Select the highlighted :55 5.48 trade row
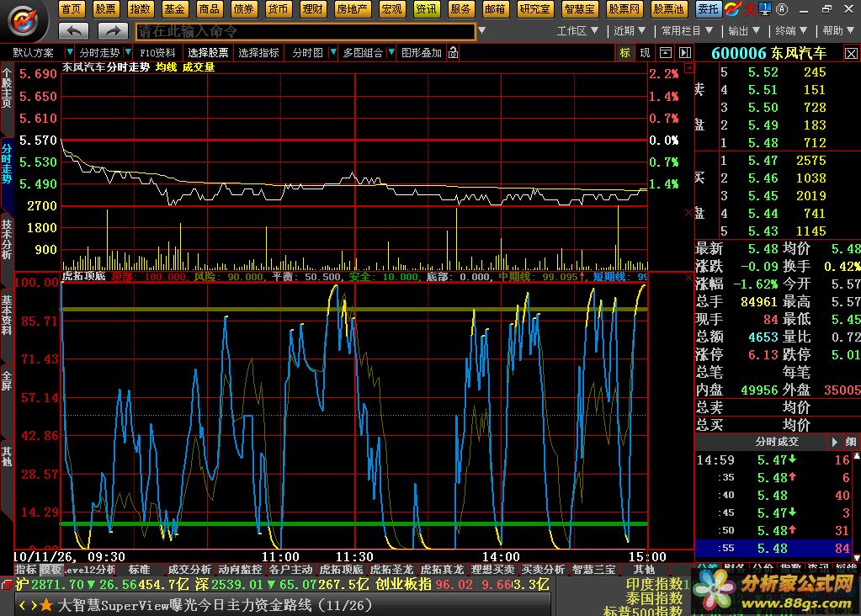861x616 pixels. coord(773,548)
